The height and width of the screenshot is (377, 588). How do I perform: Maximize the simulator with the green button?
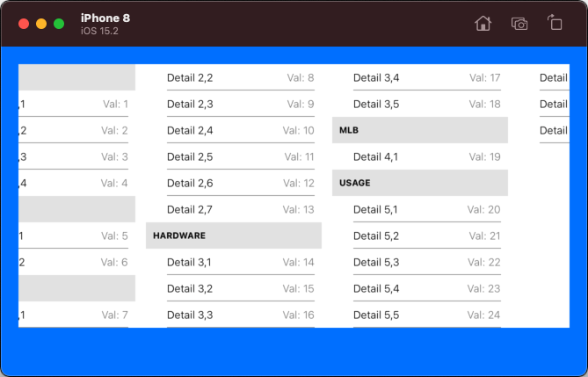pyautogui.click(x=59, y=24)
